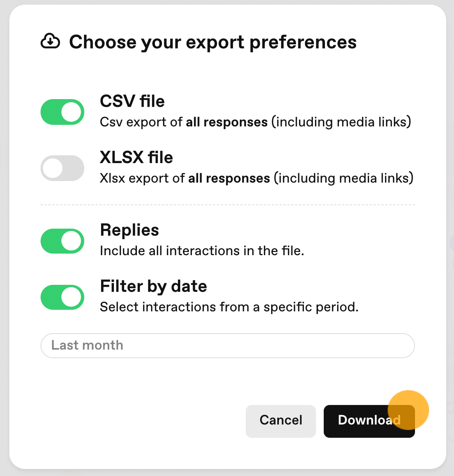Select the XLSX file heading label
The width and height of the screenshot is (454, 476).
point(137,157)
